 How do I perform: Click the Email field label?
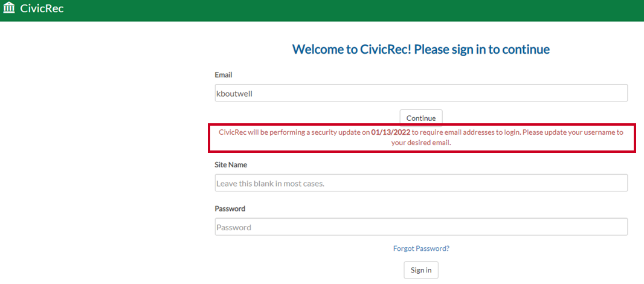tap(224, 75)
